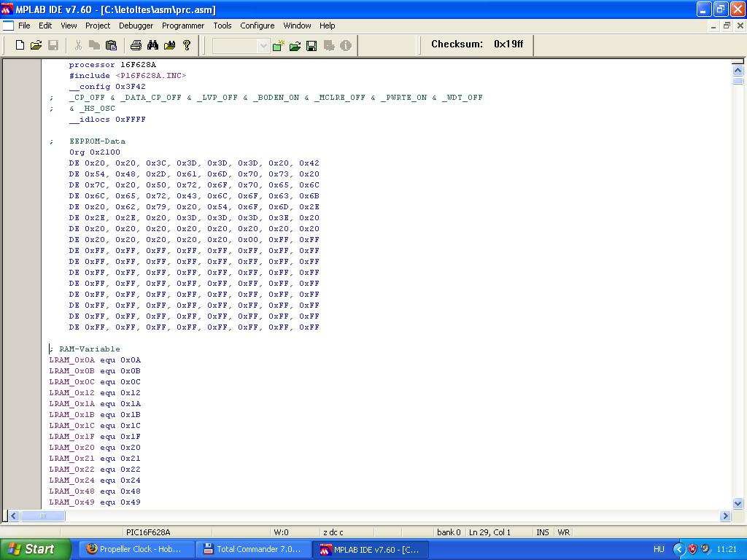Click the red shield security tray icon
This screenshot has width=747, height=560.
pyautogui.click(x=693, y=549)
